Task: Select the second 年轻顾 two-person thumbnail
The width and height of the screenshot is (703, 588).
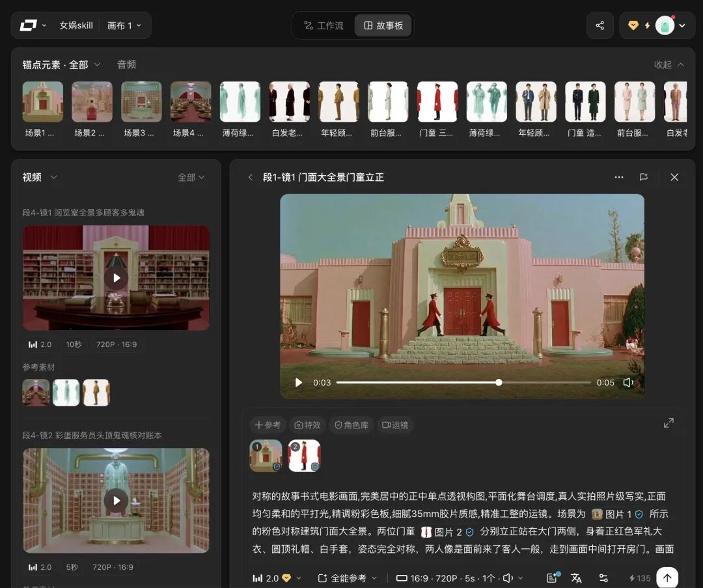Action: click(x=536, y=102)
